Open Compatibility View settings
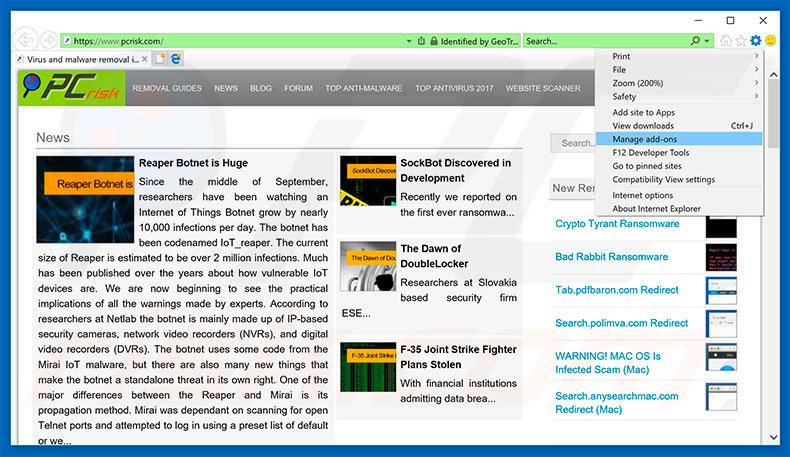The width and height of the screenshot is (790, 457). pos(679,179)
